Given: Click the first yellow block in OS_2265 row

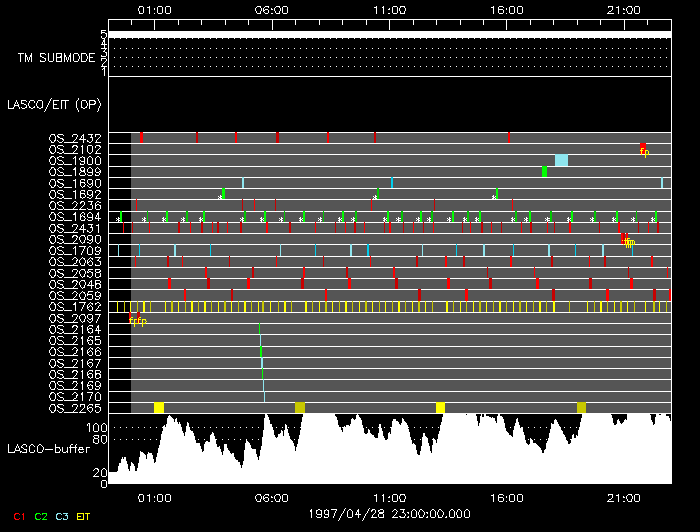Looking at the screenshot, I should click(158, 407).
